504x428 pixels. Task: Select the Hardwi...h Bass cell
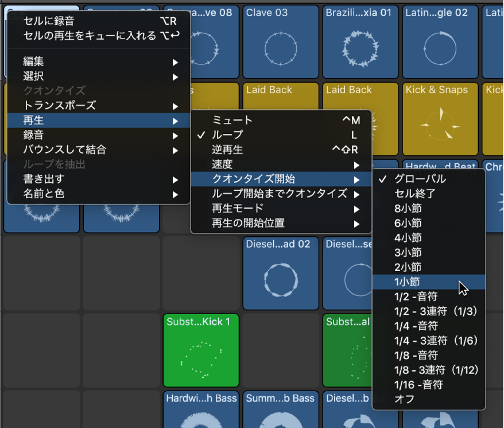pyautogui.click(x=201, y=410)
